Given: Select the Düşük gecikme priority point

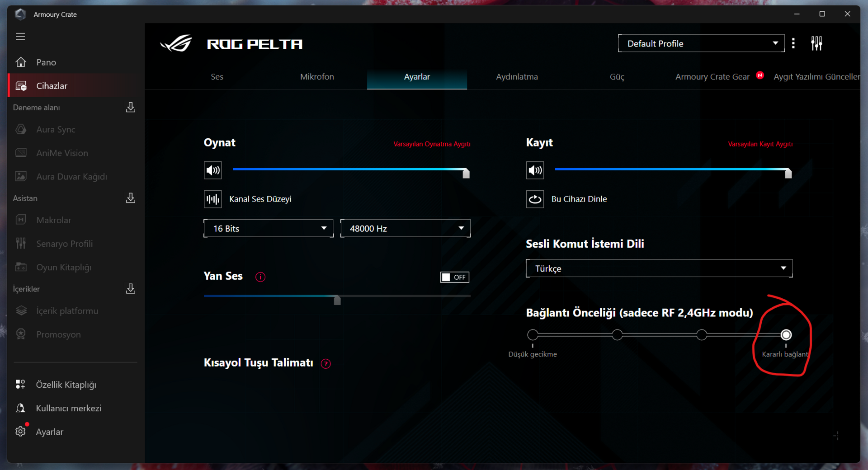Looking at the screenshot, I should click(533, 335).
